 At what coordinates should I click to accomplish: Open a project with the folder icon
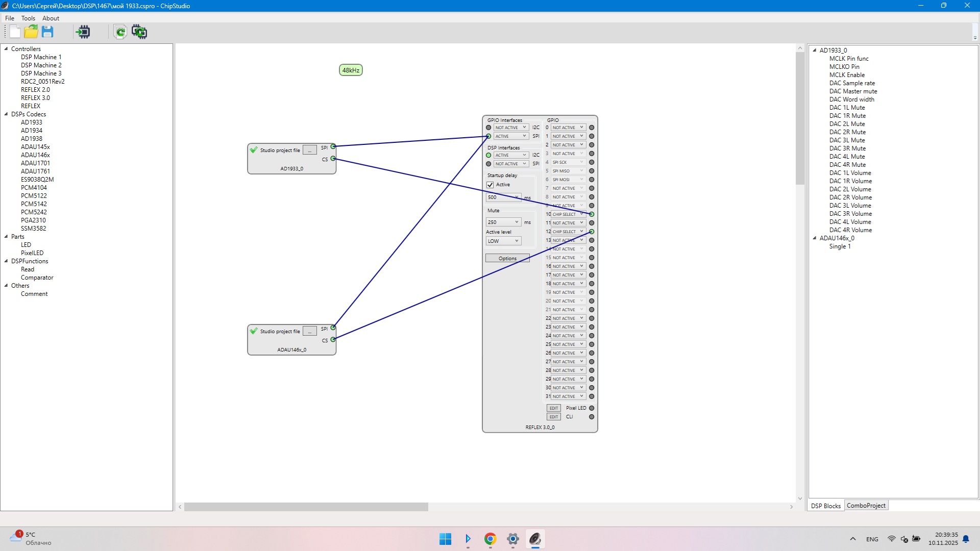click(x=31, y=32)
